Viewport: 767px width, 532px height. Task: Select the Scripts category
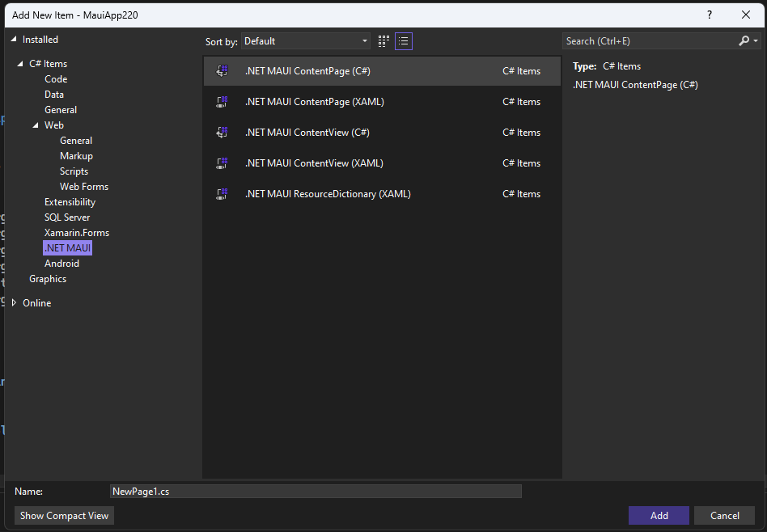click(74, 171)
